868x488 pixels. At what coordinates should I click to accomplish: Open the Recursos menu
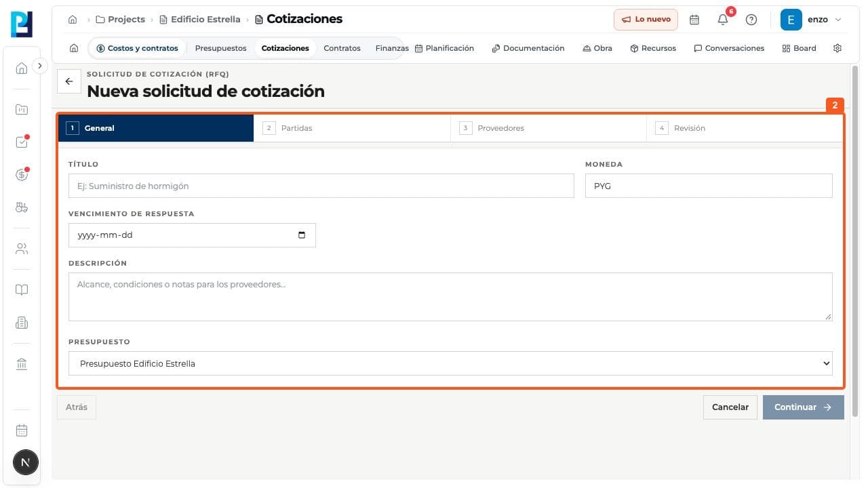653,48
